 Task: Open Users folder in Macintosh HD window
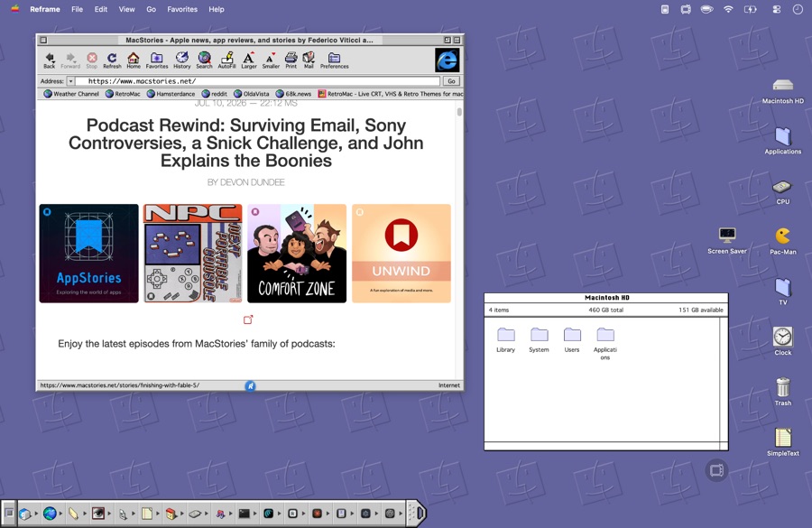click(572, 340)
